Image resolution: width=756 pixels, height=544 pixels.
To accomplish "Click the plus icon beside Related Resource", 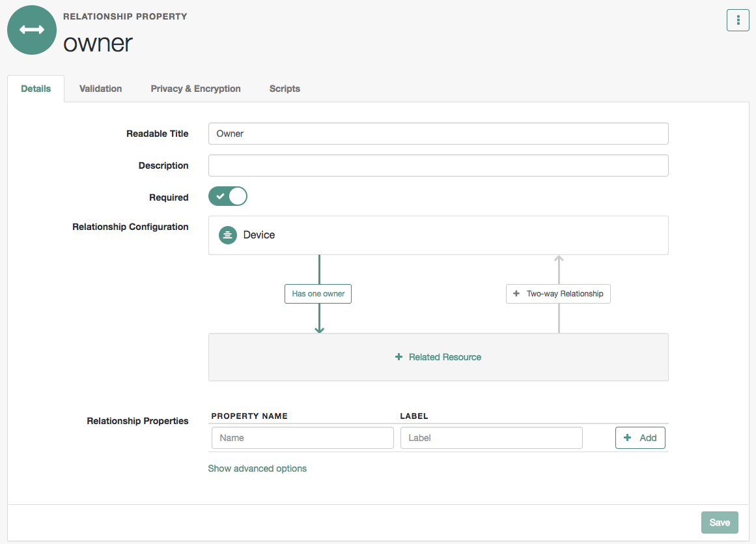I will tap(399, 357).
